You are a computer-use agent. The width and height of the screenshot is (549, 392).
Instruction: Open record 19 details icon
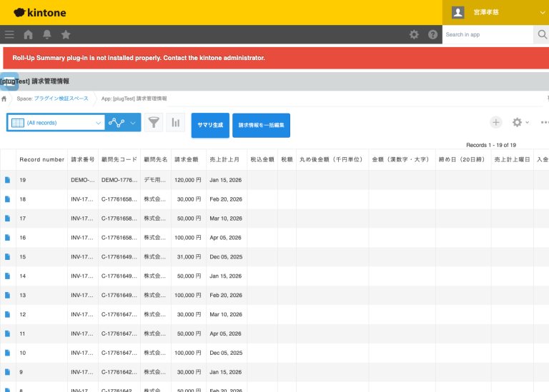tap(8, 180)
